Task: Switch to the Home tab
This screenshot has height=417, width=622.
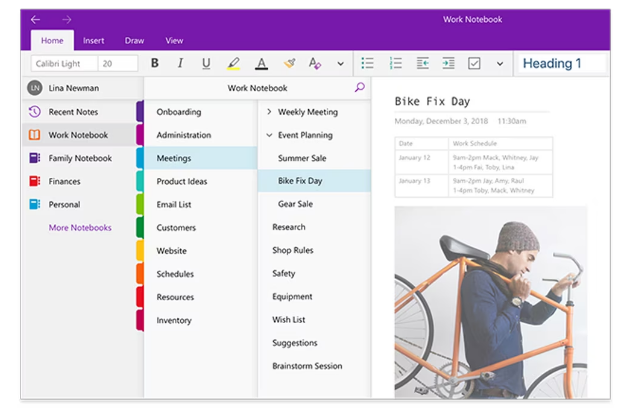Action: tap(52, 40)
